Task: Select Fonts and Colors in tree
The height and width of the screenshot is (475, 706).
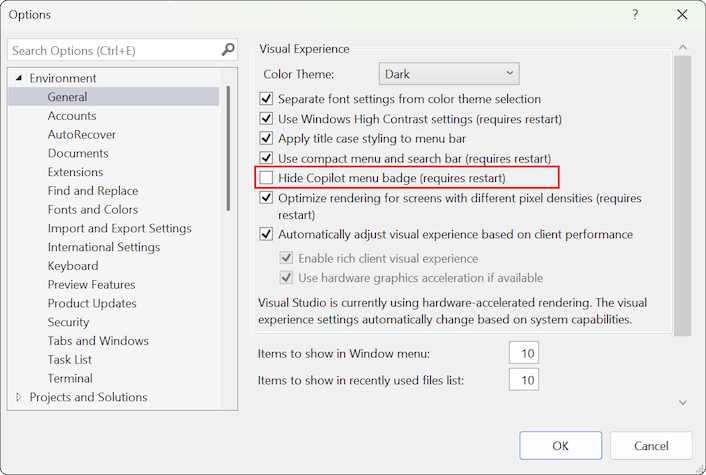Action: [x=93, y=210]
